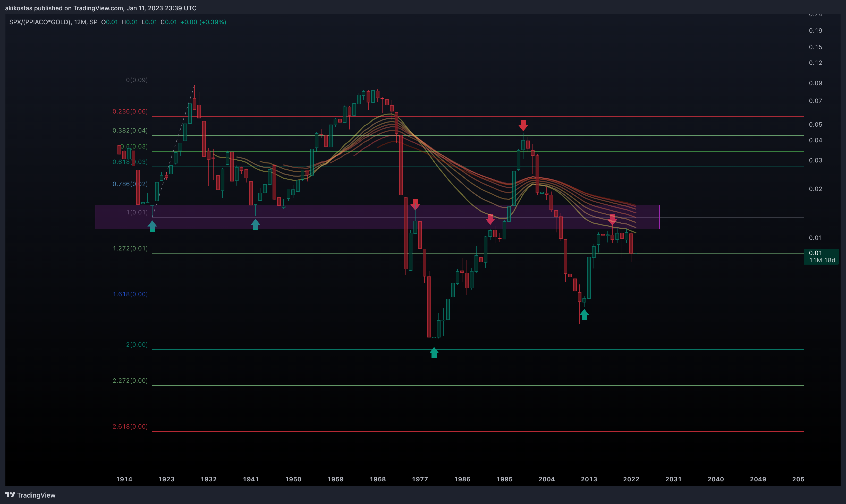Select the '1.272(0.01)' Fibonacci level label
The width and height of the screenshot is (846, 504).
130,248
